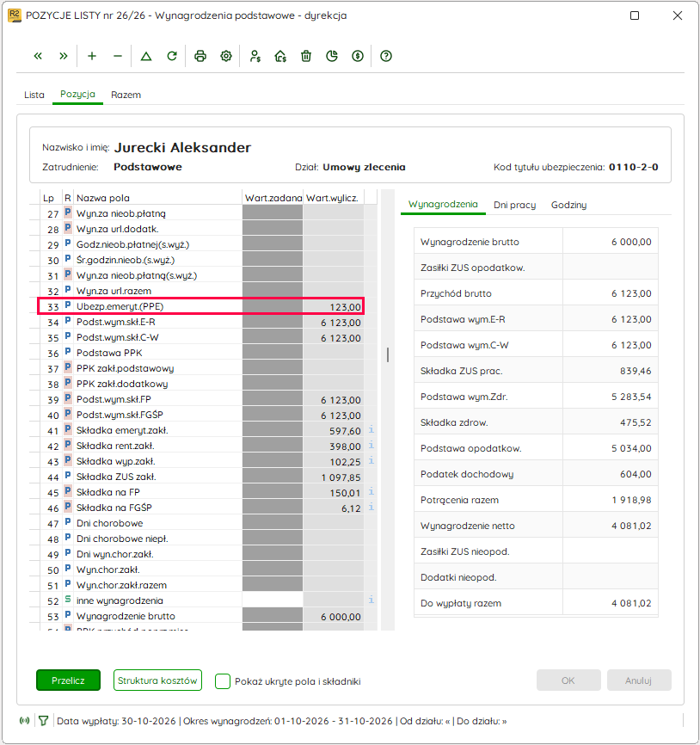Go to the next position with the » arrow
The height and width of the screenshot is (745, 700).
(64, 56)
